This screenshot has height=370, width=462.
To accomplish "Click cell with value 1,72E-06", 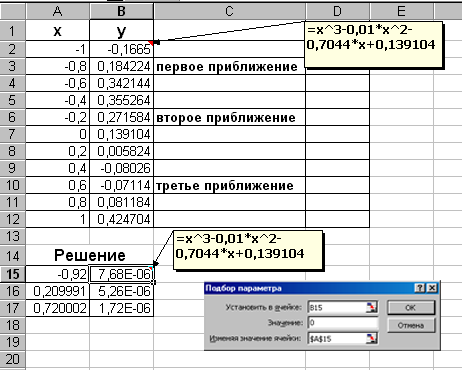I will coord(121,308).
